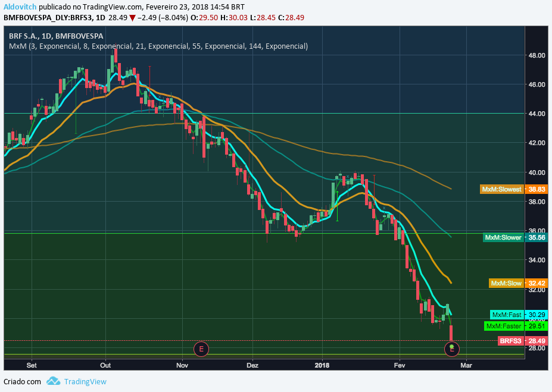This screenshot has width=552, height=392.
Task: Click the 44.00 price axis label
Action: (x=537, y=114)
